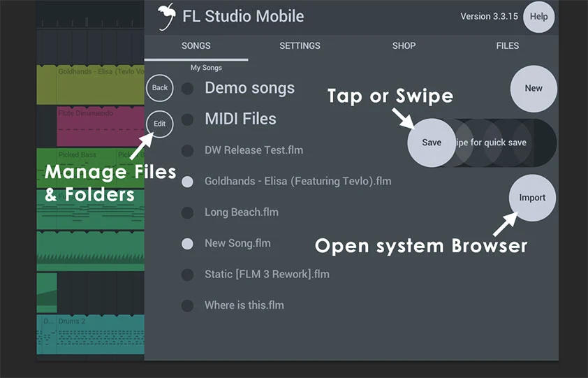Click the FL Studio fruit logo
The width and height of the screenshot is (588, 378).
tap(167, 17)
